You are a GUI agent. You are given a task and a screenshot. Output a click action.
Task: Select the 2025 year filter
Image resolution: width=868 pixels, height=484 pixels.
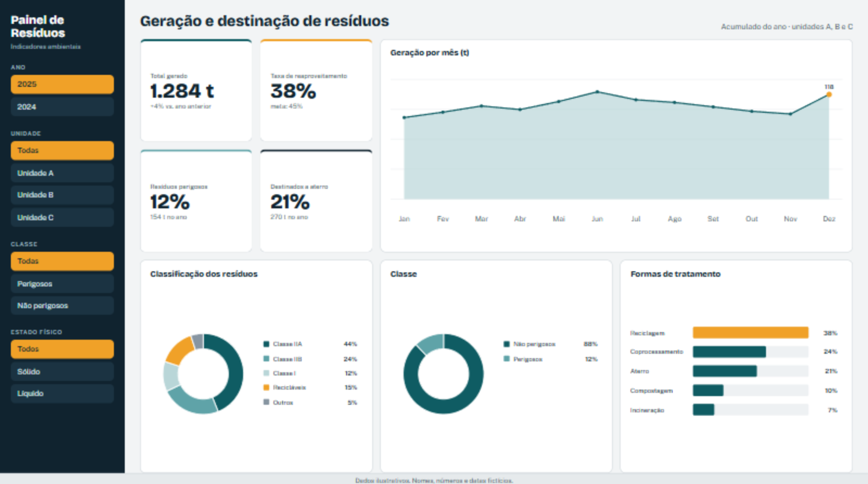coord(62,84)
